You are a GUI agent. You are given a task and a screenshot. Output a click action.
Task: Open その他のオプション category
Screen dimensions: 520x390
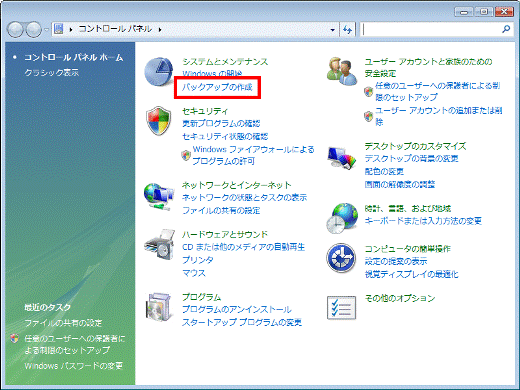tap(400, 298)
